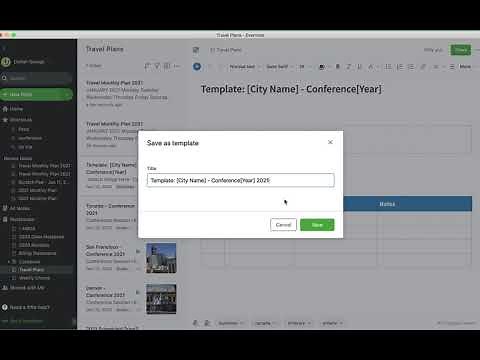Open Shortcuts section in sidebar
Viewport: 480px width, 360px height.
[21, 120]
